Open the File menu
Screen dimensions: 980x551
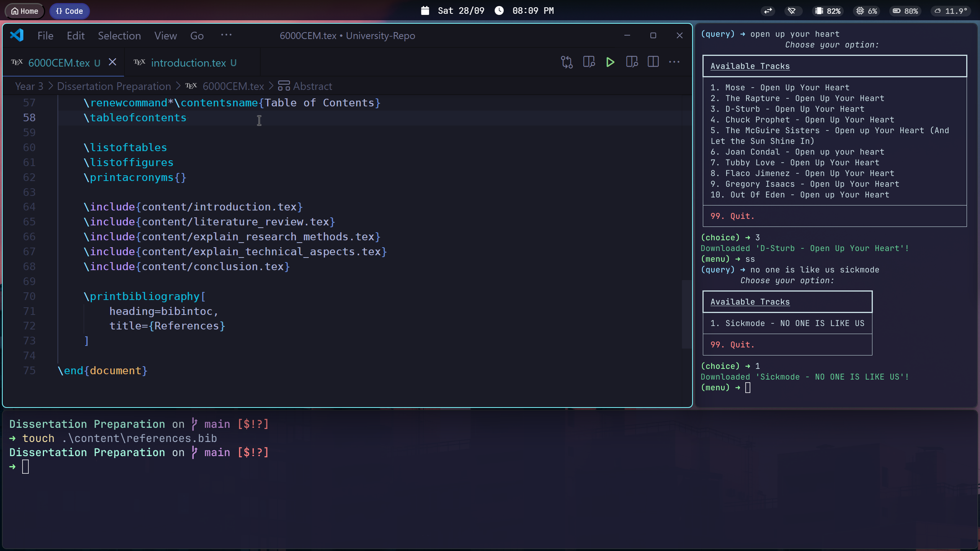coord(45,36)
